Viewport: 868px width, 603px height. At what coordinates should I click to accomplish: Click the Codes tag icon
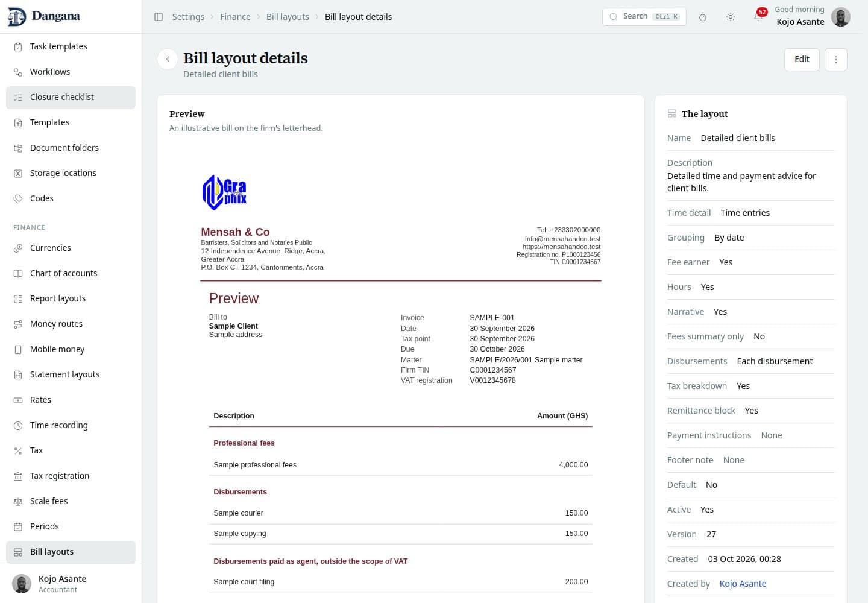click(18, 198)
